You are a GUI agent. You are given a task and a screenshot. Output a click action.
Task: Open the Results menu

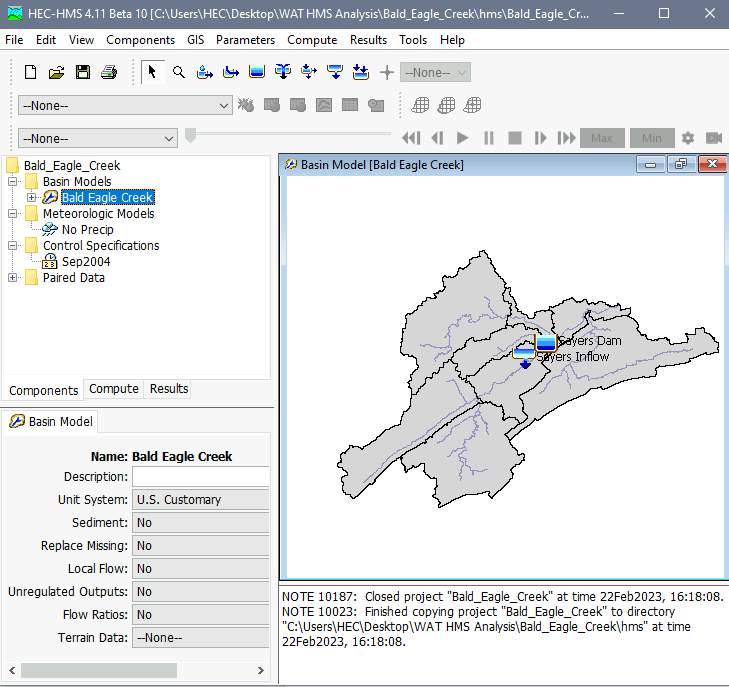click(x=368, y=40)
